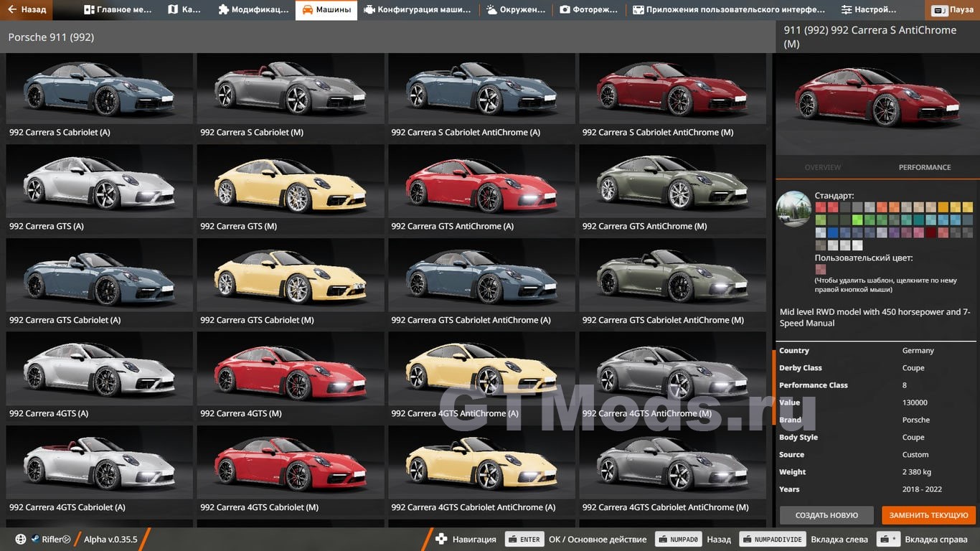Pick 992 Carrera GTS Cabriolet (A)
The image size is (980, 551).
tap(99, 283)
